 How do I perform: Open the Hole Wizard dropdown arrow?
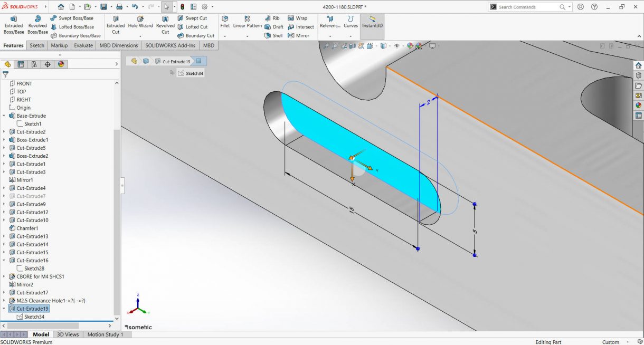click(140, 36)
